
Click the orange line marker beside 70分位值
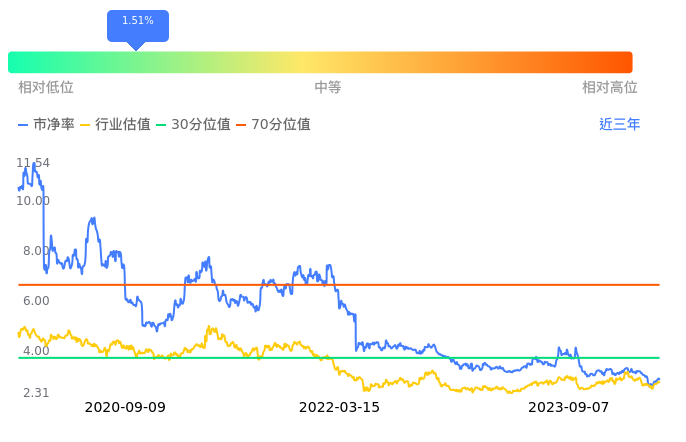coord(241,125)
